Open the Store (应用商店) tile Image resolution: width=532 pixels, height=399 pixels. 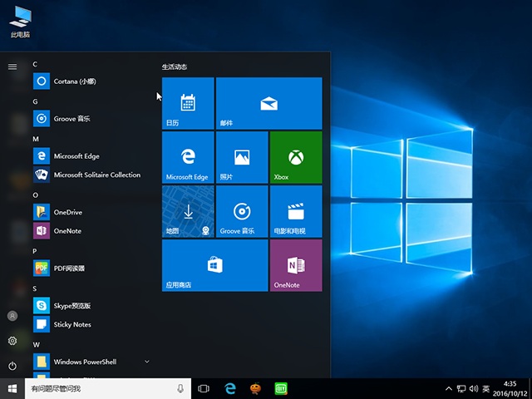(214, 265)
